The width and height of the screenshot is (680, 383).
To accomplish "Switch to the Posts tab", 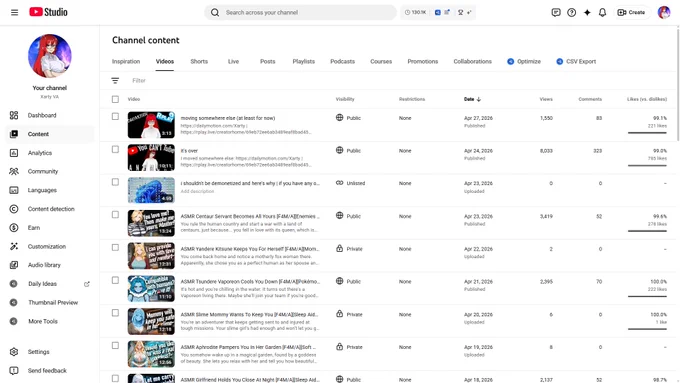I will (x=268, y=62).
